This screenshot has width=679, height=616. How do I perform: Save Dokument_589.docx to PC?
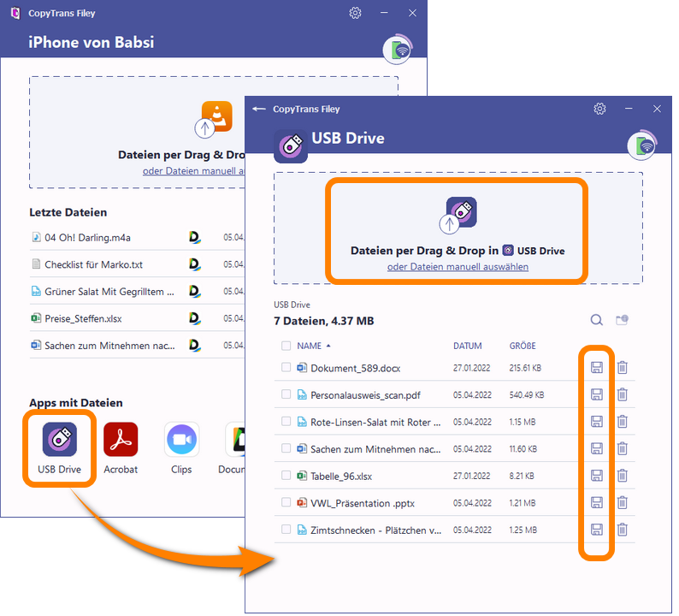(x=597, y=368)
